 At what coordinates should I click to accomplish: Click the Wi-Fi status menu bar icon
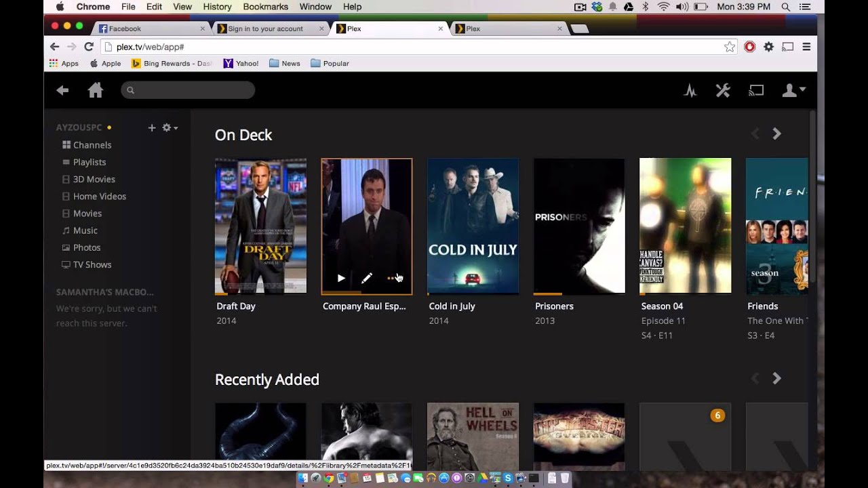(663, 7)
